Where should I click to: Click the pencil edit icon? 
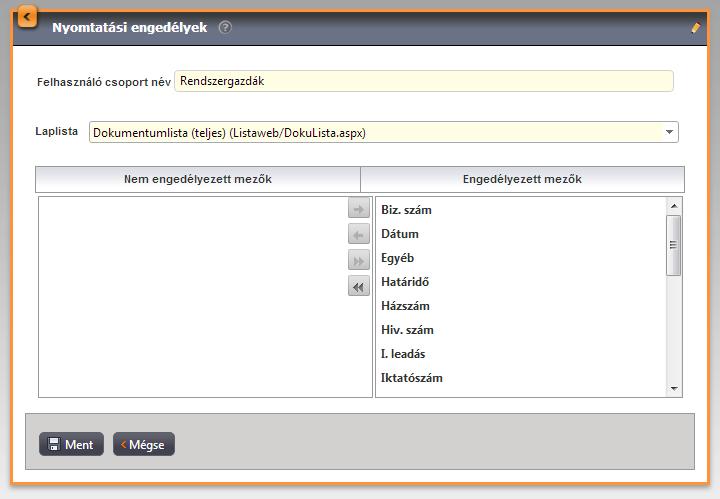(696, 28)
